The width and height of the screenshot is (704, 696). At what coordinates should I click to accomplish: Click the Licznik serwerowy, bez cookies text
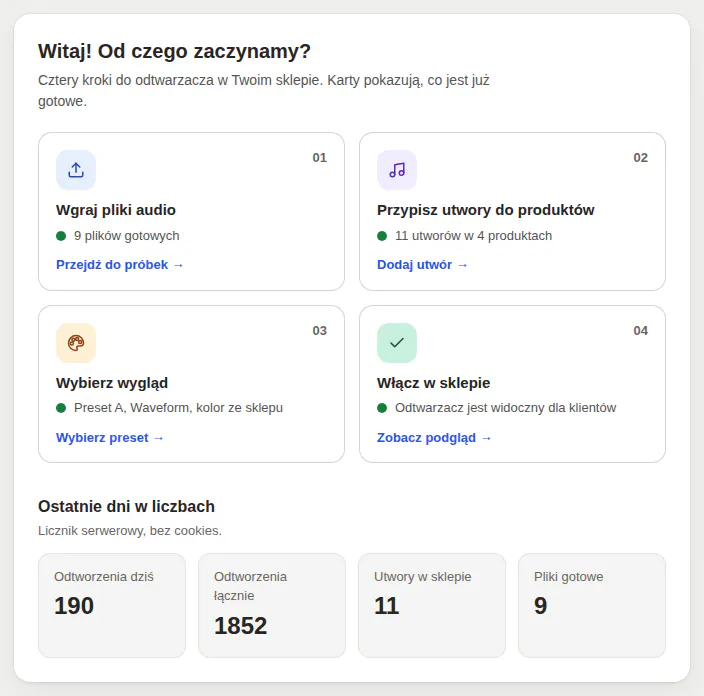click(x=130, y=531)
